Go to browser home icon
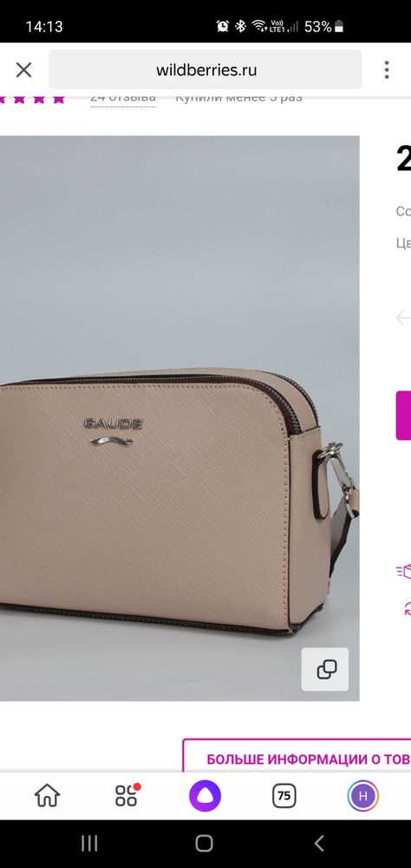Screen dimensions: 411x868 point(47,796)
